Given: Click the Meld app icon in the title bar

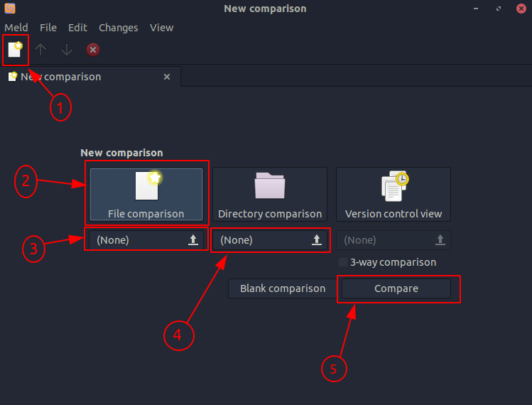Looking at the screenshot, I should [10, 8].
